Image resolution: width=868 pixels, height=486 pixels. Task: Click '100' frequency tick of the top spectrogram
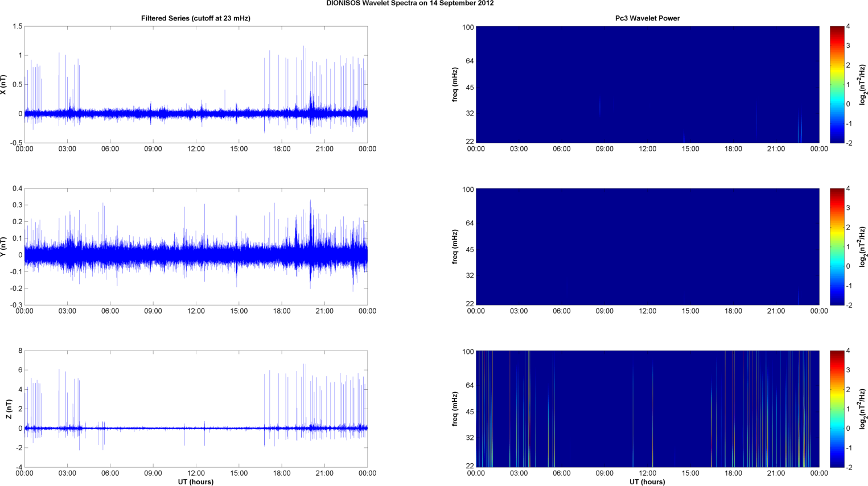click(468, 27)
